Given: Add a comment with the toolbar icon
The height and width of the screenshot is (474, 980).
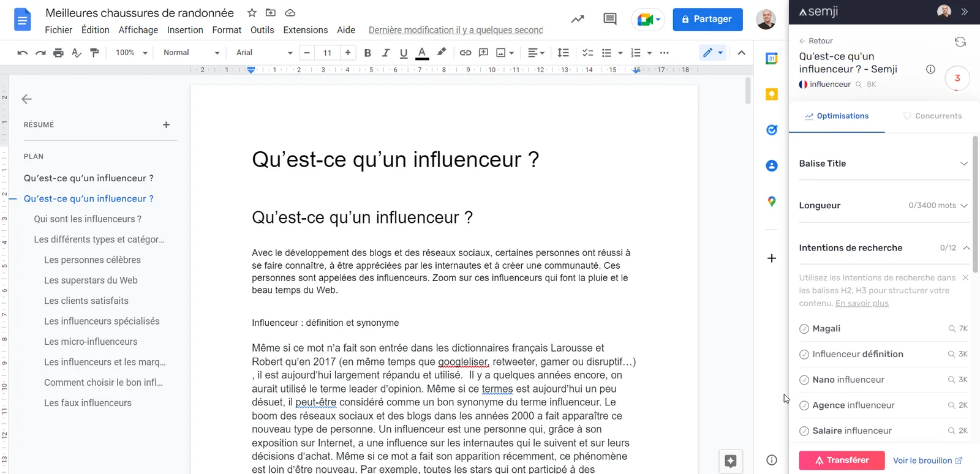Looking at the screenshot, I should [483, 53].
